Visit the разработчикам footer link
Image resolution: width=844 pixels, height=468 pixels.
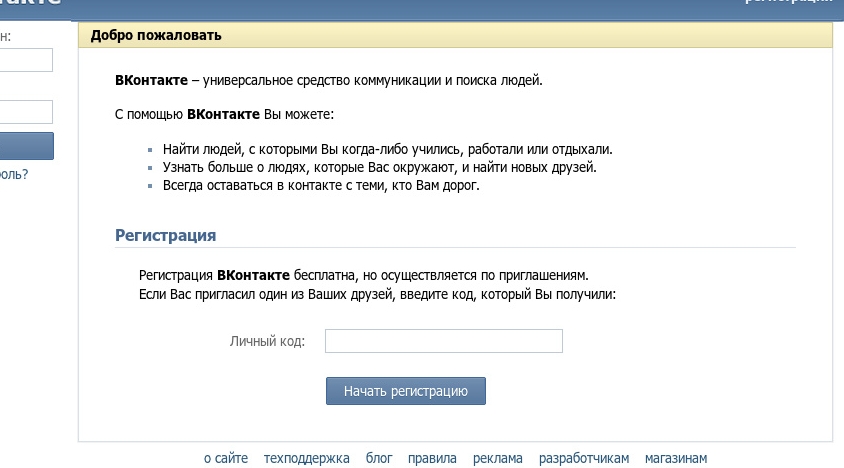tap(584, 458)
